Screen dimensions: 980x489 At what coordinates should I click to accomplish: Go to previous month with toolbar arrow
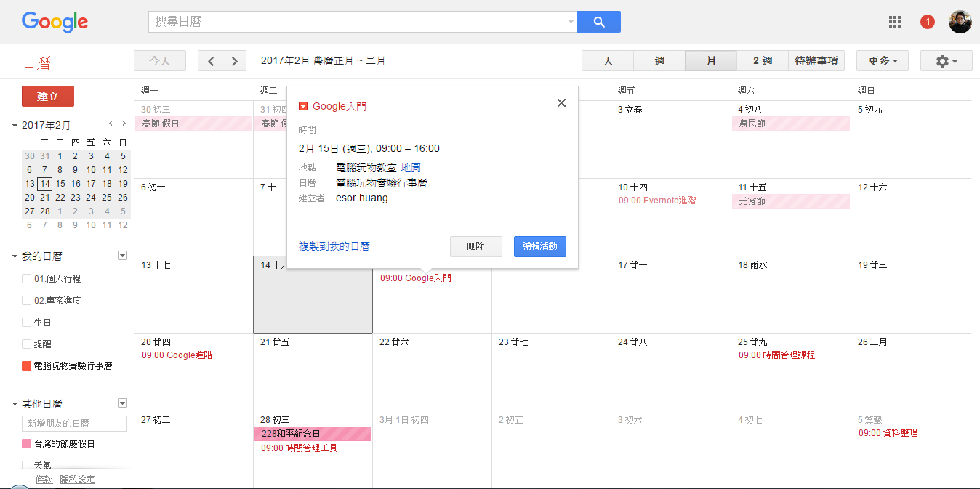click(x=210, y=61)
